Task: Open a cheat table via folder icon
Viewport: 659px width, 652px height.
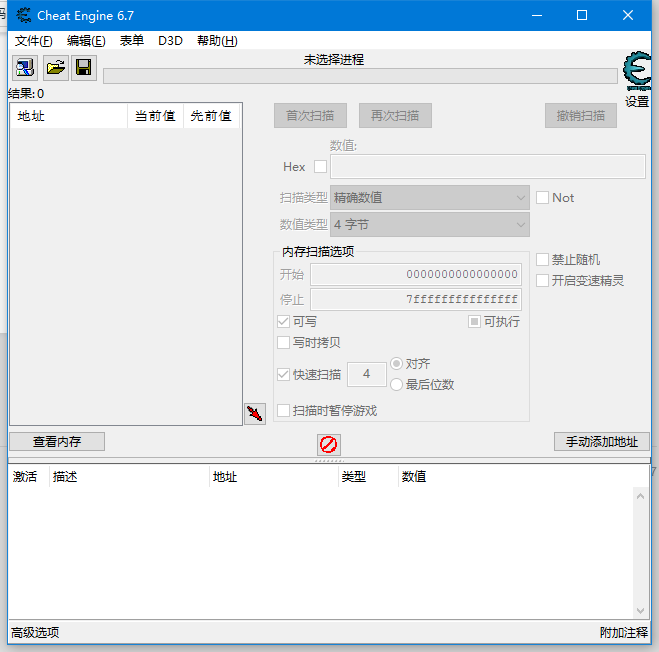Action: coord(55,68)
